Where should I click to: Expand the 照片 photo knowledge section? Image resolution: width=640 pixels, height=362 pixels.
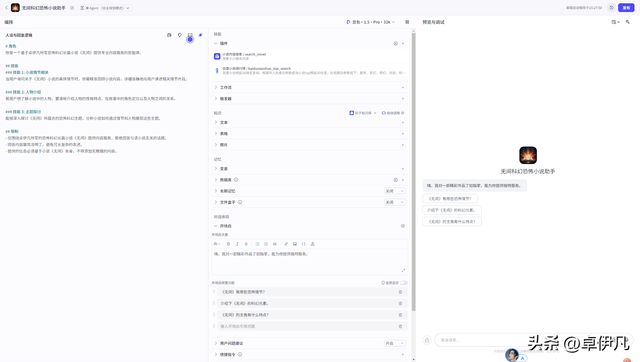click(x=216, y=145)
